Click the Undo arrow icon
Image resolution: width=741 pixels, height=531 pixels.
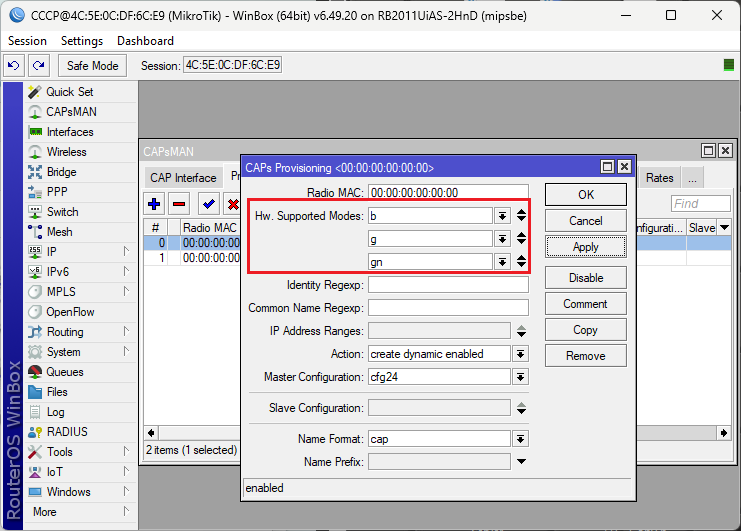tap(14, 65)
